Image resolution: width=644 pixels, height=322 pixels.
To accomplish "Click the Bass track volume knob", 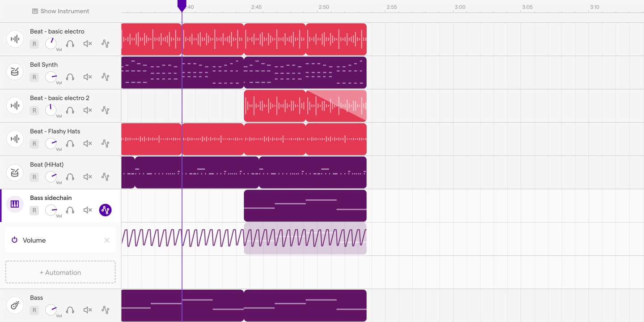I will (x=51, y=310).
